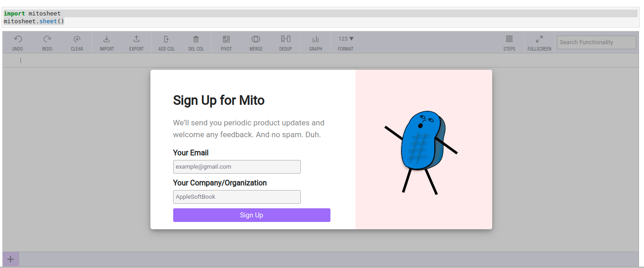644x268 pixels.
Task: Click the 'Your Company/Organization' label
Action: click(220, 183)
